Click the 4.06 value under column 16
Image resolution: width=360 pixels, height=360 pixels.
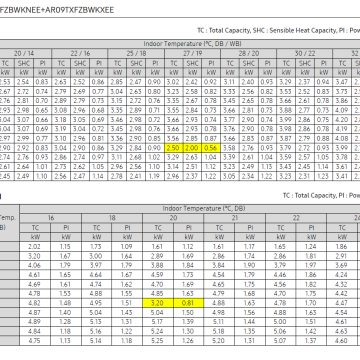35,266
